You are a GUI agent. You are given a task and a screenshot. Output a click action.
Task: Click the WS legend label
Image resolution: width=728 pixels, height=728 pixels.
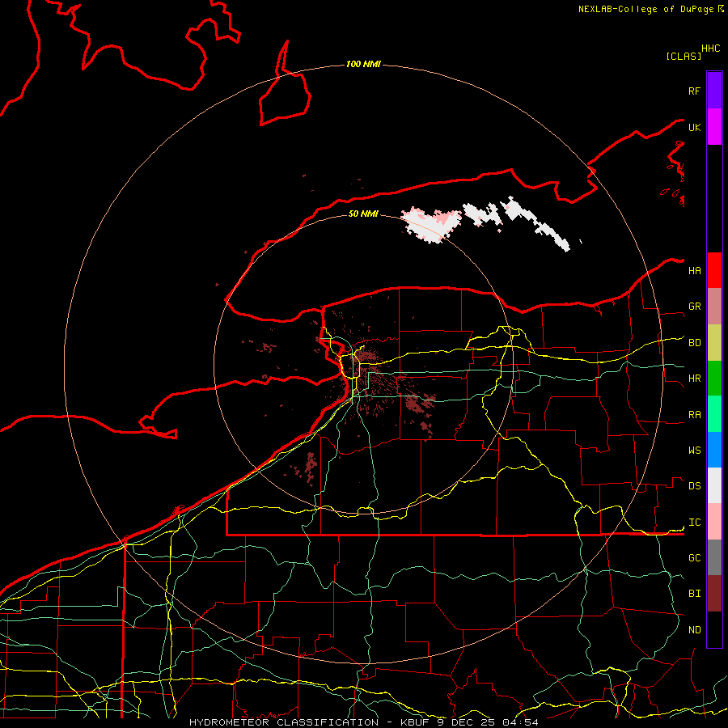tap(695, 451)
